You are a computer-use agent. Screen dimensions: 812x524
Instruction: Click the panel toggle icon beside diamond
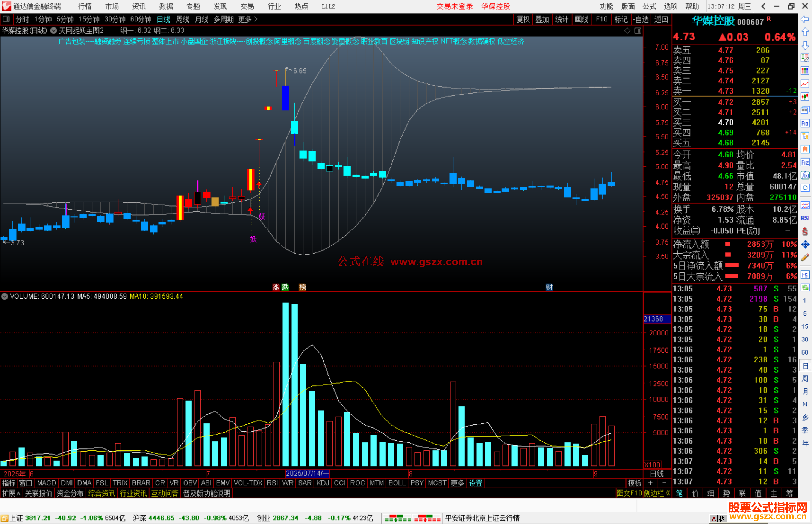click(x=638, y=31)
